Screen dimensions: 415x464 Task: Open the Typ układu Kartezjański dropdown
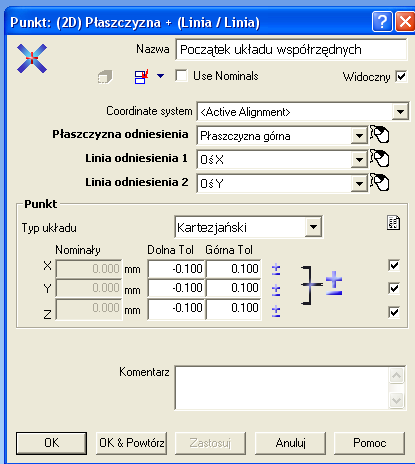tap(313, 227)
